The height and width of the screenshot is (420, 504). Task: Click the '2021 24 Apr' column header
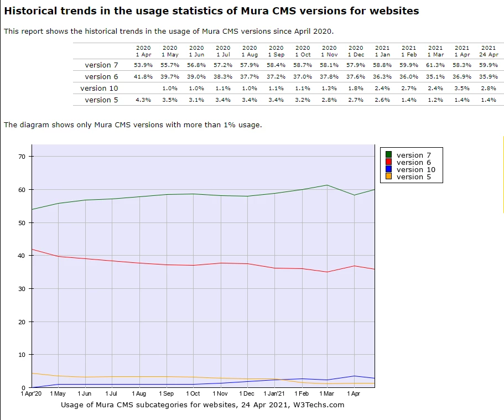point(489,51)
